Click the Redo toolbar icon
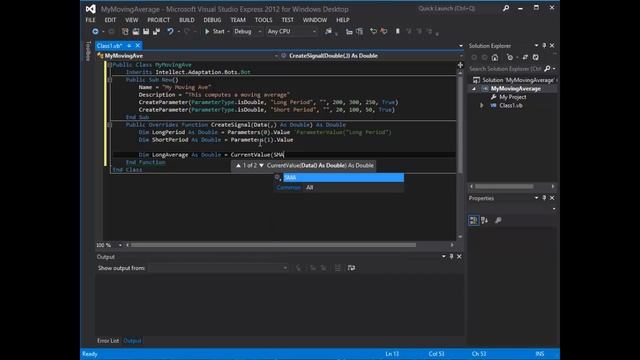Screen dimensions: 640x360 pyautogui.click(x=187, y=31)
